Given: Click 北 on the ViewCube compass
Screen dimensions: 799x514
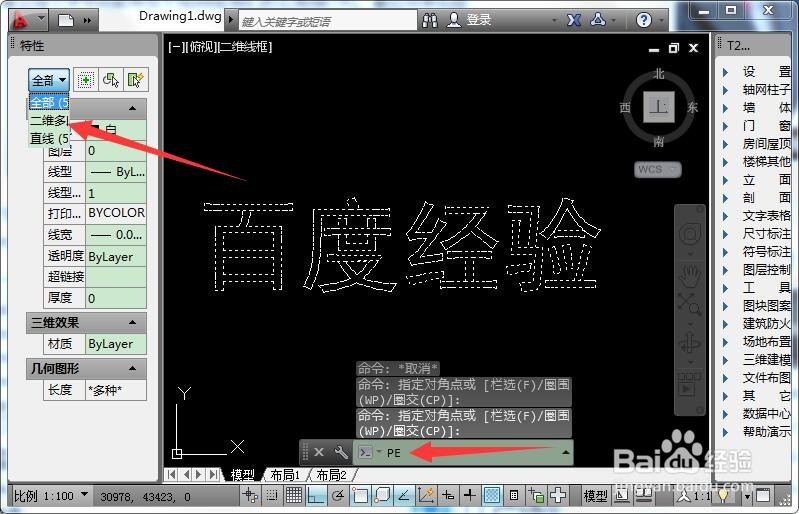Looking at the screenshot, I should pyautogui.click(x=659, y=74).
